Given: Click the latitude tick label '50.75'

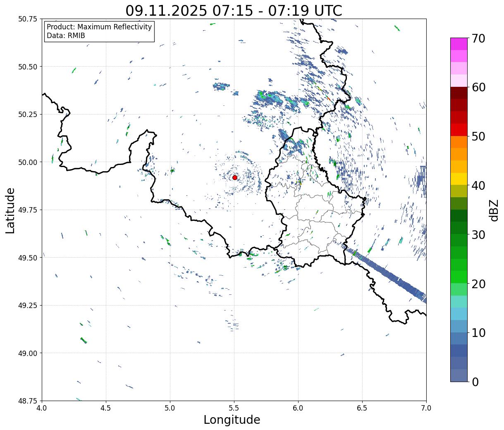Looking at the screenshot, I should click(x=28, y=19).
